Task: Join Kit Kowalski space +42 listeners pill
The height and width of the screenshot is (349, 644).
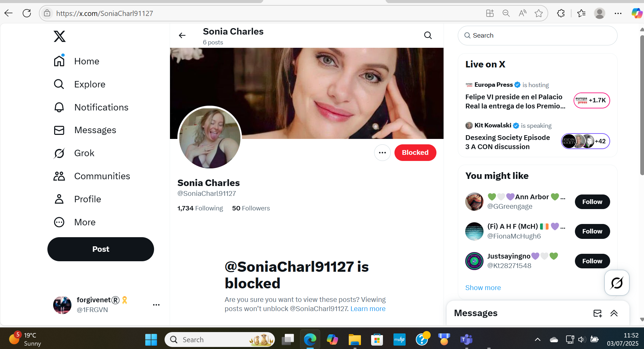Action: 585,141
